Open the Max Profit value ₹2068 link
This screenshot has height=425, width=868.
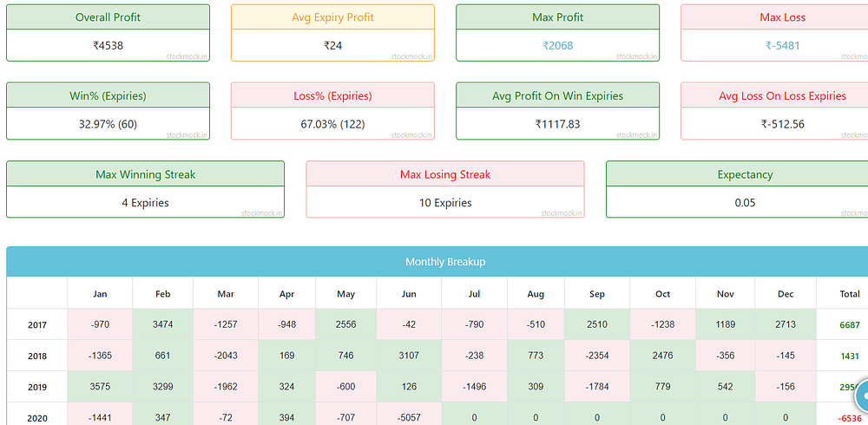(x=557, y=45)
